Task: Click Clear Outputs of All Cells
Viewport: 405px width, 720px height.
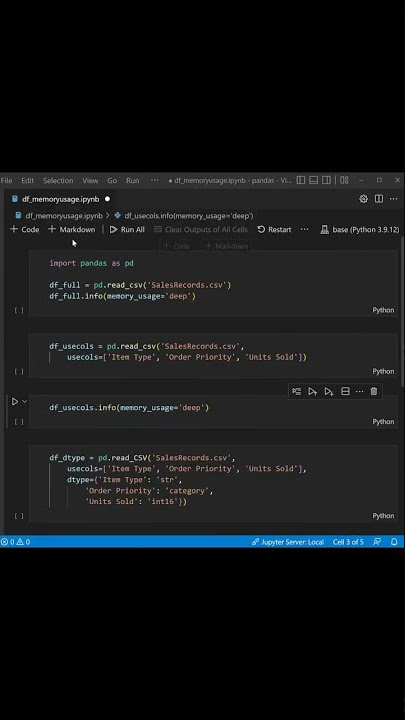Action: tap(201, 229)
